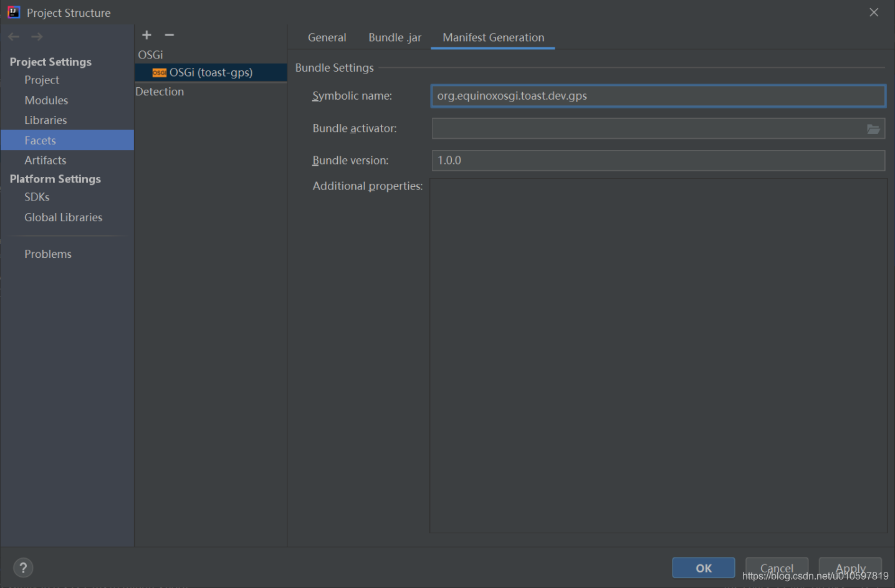Click the forward navigation arrow
895x588 pixels.
[37, 37]
